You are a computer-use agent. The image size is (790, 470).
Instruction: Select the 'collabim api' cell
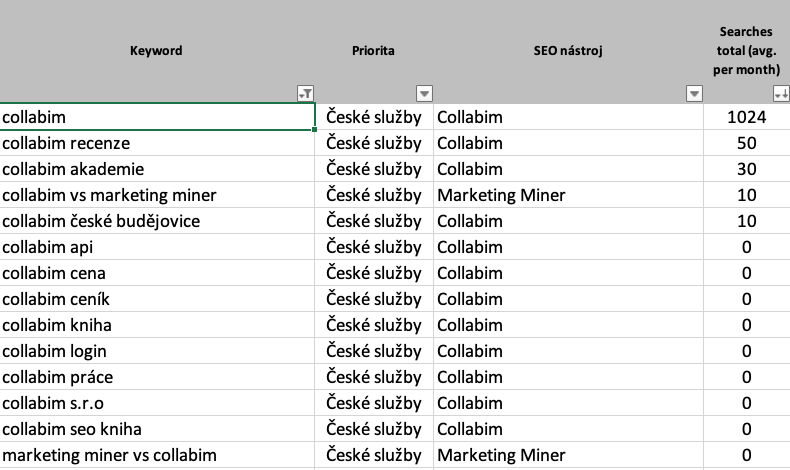(157, 247)
